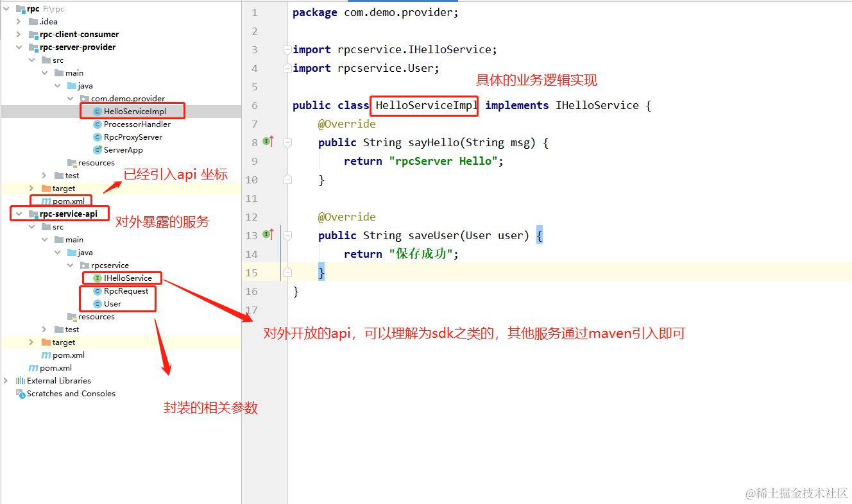Click the Maven icon of rpc-service-api pom.xml
The height and width of the screenshot is (504, 852).
tap(46, 355)
